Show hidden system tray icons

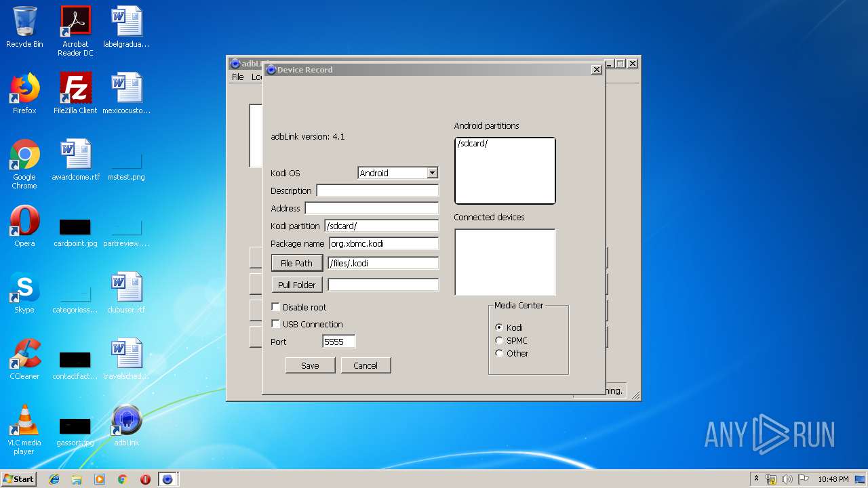(x=756, y=479)
